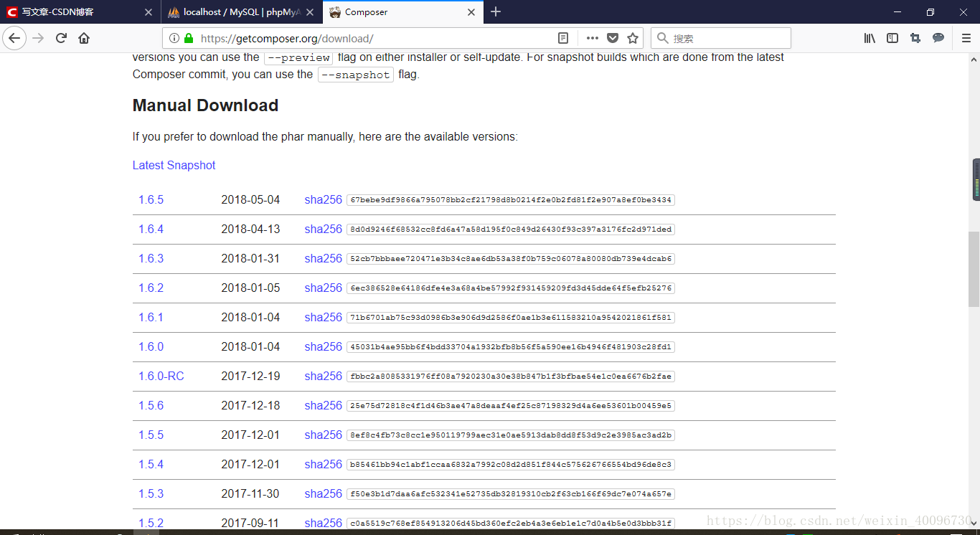980x535 pixels.
Task: Toggle the browser sidebar
Action: (x=892, y=38)
